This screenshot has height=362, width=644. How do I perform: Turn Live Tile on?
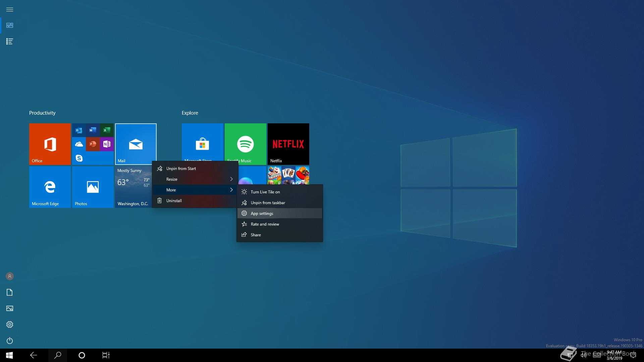tap(280, 192)
